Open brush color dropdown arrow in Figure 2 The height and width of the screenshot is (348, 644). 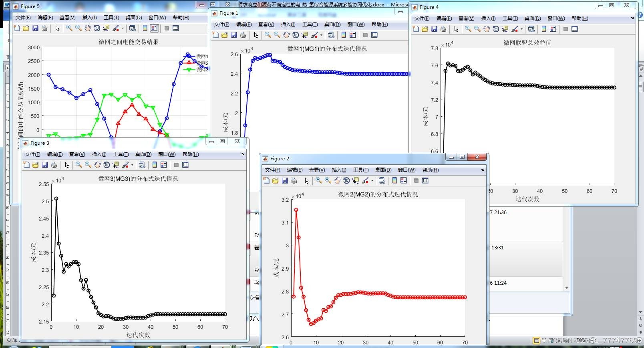[x=372, y=180]
